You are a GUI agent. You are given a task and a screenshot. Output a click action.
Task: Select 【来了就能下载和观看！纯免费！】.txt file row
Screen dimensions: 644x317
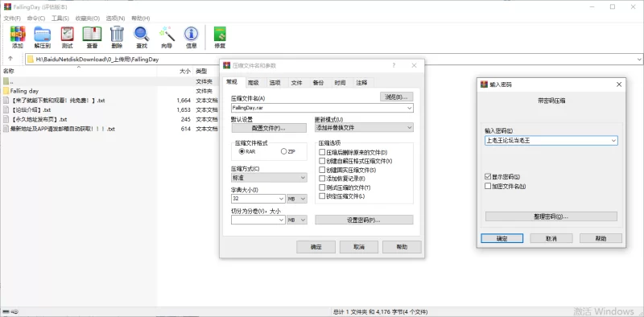pos(109,101)
